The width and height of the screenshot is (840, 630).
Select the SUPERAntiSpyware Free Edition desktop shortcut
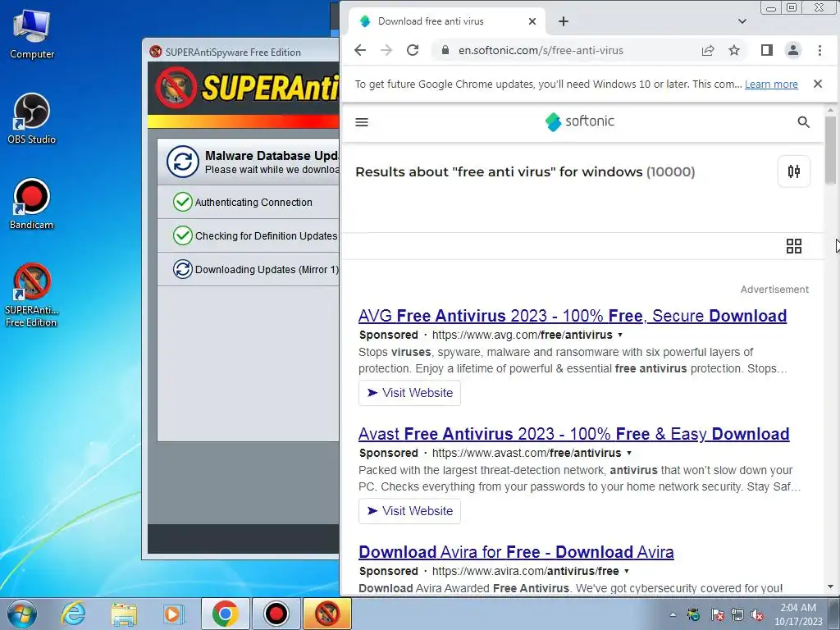32,294
